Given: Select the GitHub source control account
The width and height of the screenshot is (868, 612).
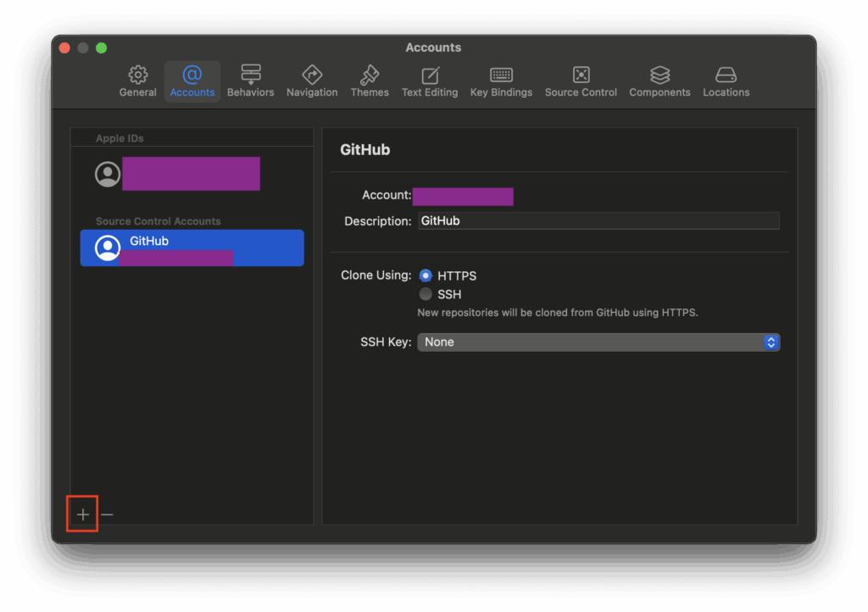Looking at the screenshot, I should [192, 248].
